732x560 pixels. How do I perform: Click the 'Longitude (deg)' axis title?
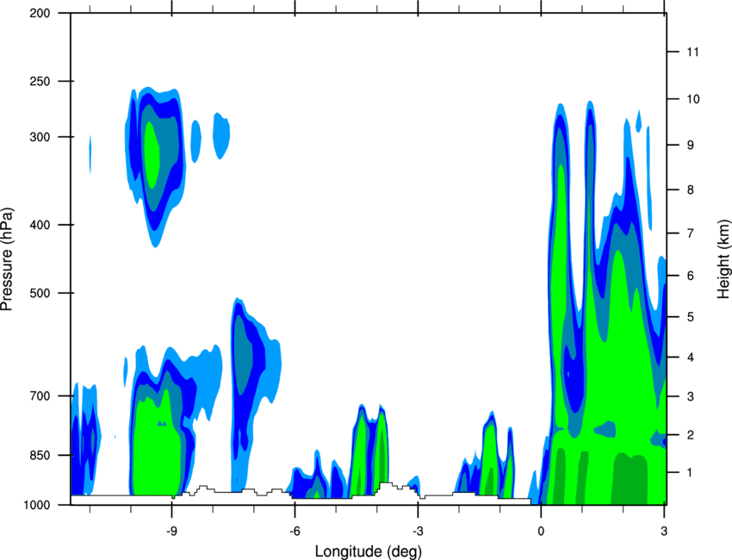click(x=369, y=551)
